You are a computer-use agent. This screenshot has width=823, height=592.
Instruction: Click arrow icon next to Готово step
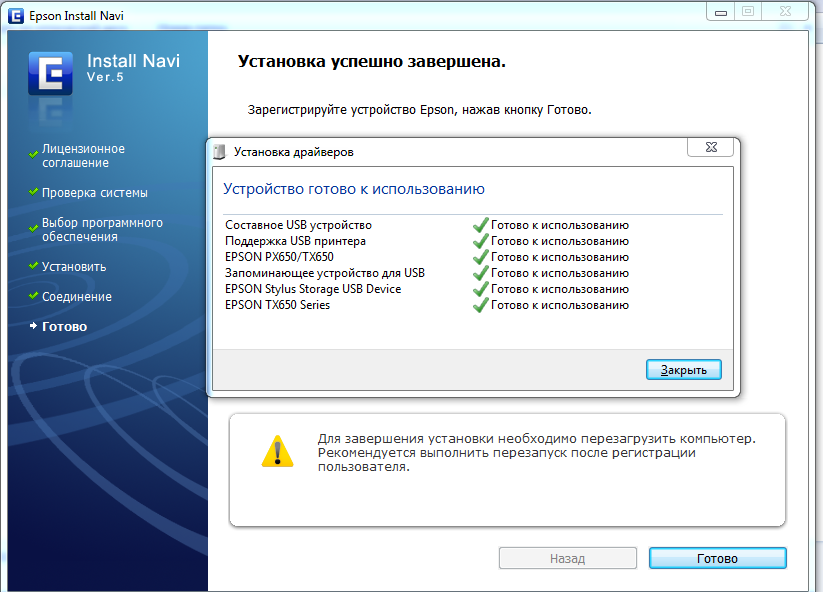(34, 326)
